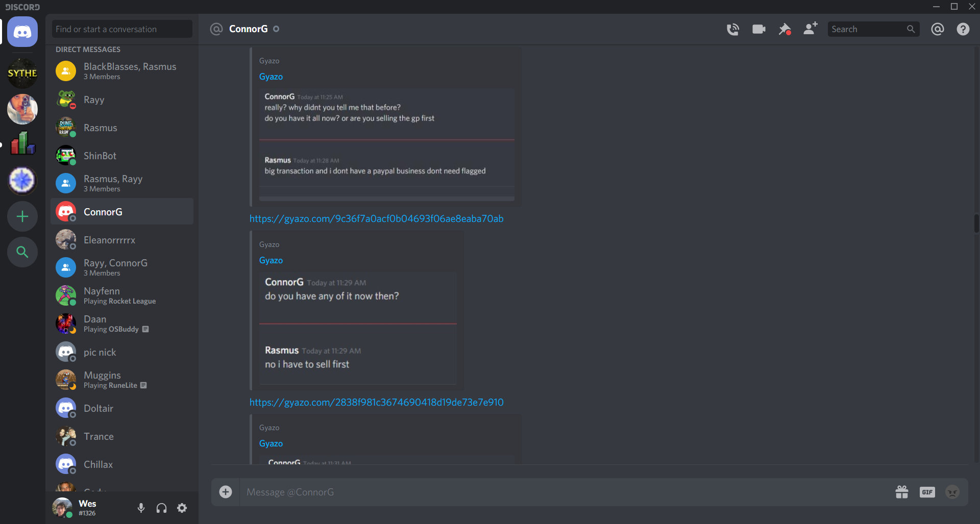The image size is (980, 524).
Task: Toggle microphone mute
Action: pyautogui.click(x=141, y=508)
